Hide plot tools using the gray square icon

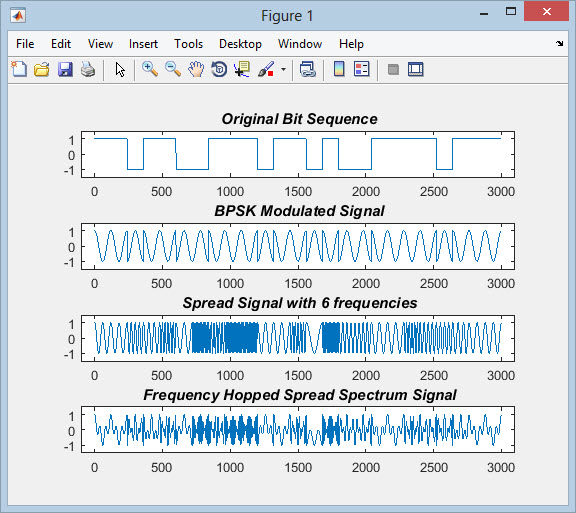click(393, 69)
